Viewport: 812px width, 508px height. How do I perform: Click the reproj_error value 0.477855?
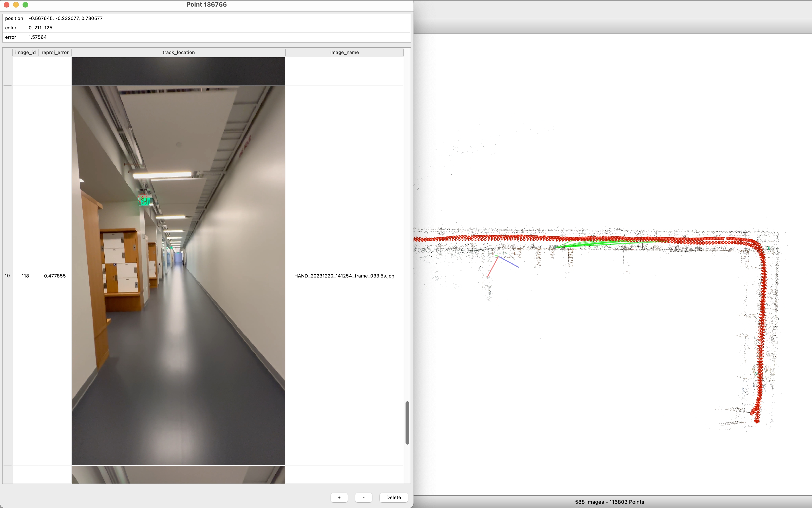[55, 276]
